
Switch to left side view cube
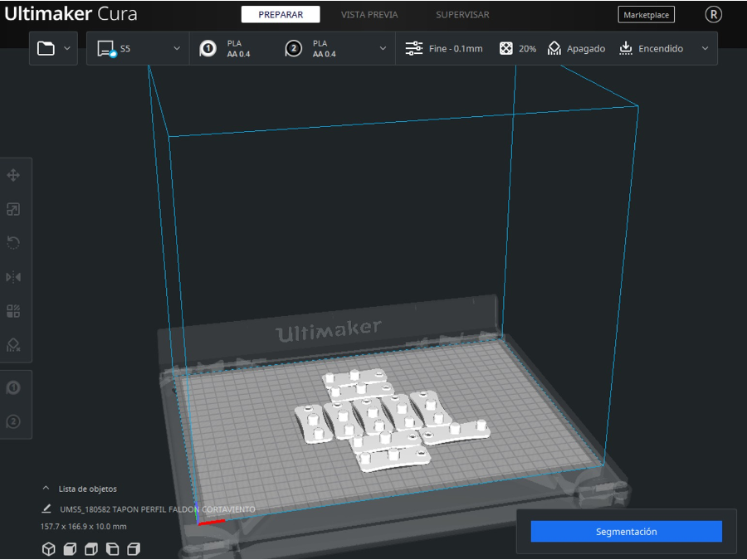[x=112, y=549]
